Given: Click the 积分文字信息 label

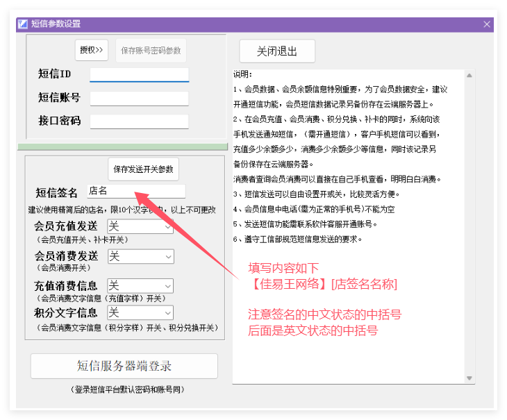Looking at the screenshot, I should point(66,312).
